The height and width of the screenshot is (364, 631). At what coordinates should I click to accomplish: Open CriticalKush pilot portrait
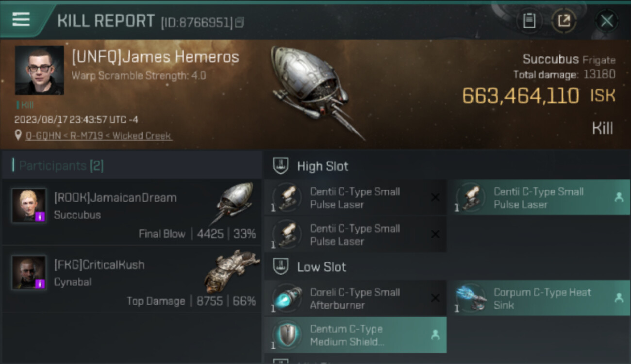click(x=29, y=272)
